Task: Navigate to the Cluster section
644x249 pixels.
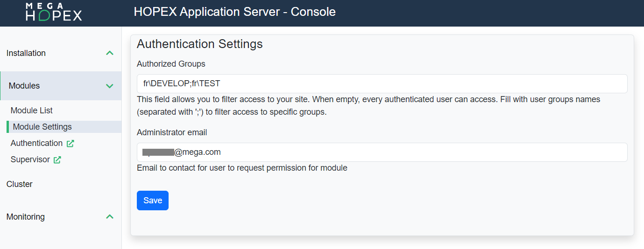Action: pos(20,184)
